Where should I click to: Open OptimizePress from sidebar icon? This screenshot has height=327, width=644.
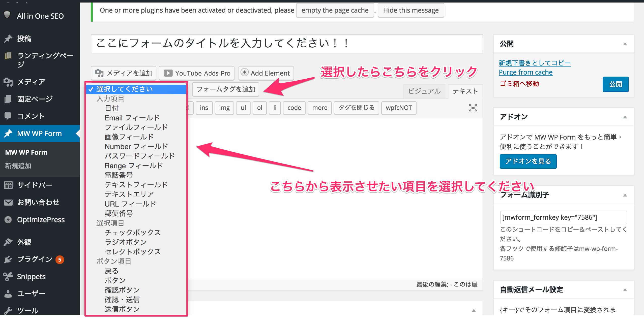(x=8, y=220)
